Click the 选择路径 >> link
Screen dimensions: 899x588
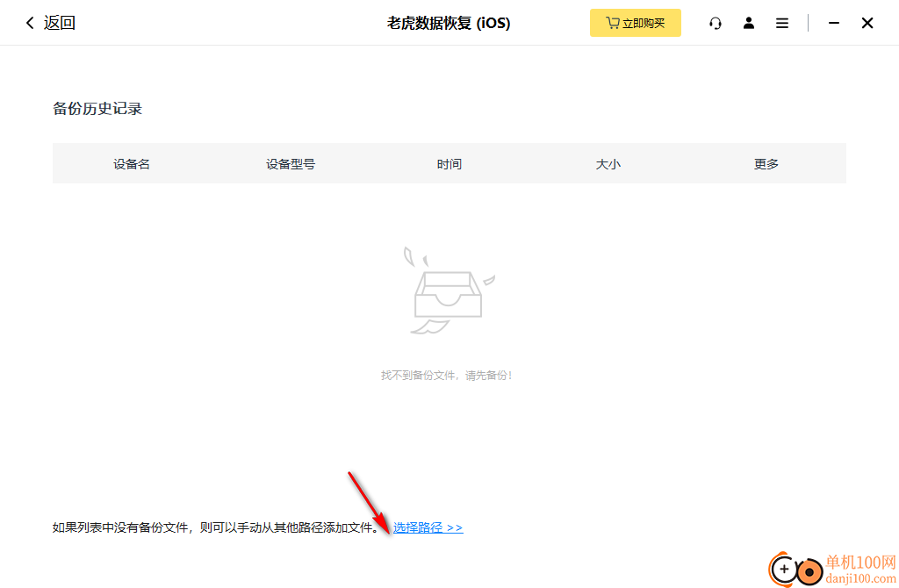[428, 527]
